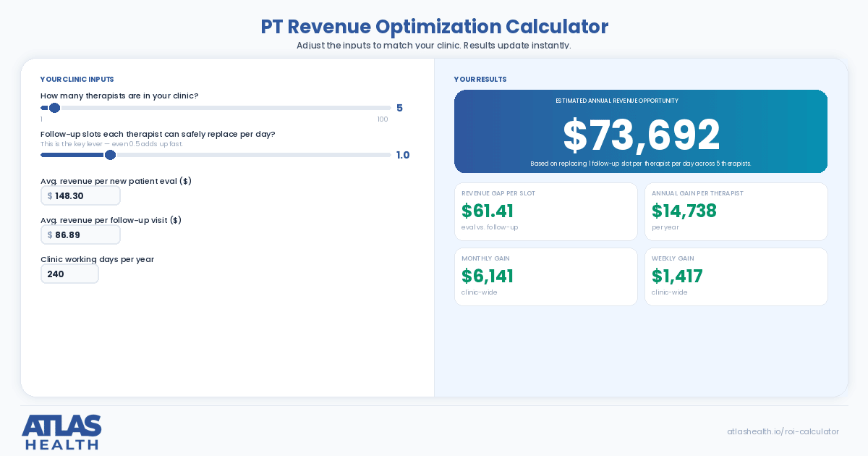Select the Revenue Gap Per Slot card
This screenshot has width=868, height=456.
coord(546,211)
